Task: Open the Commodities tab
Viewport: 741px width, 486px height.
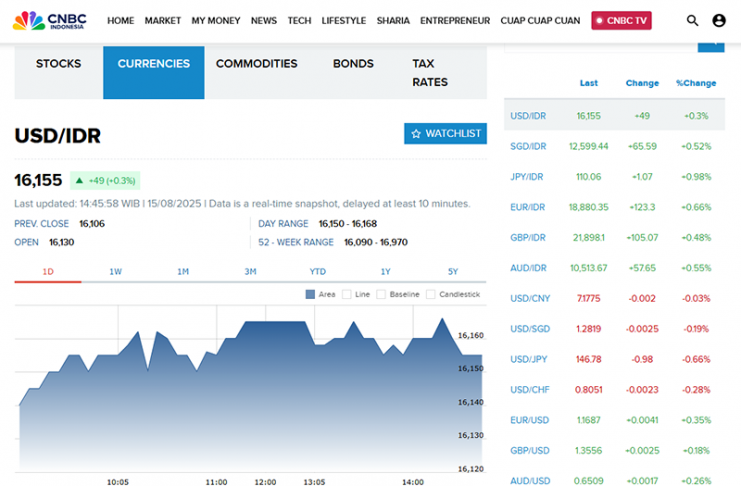Action: (x=256, y=64)
